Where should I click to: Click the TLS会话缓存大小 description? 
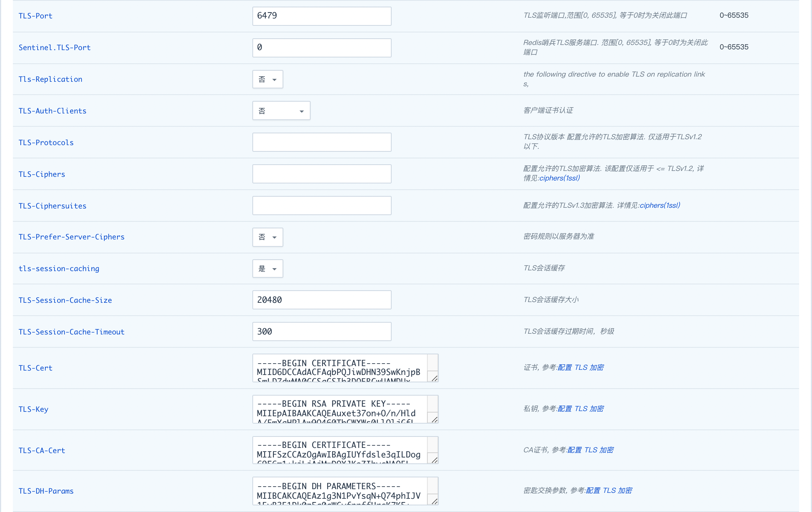click(x=551, y=300)
